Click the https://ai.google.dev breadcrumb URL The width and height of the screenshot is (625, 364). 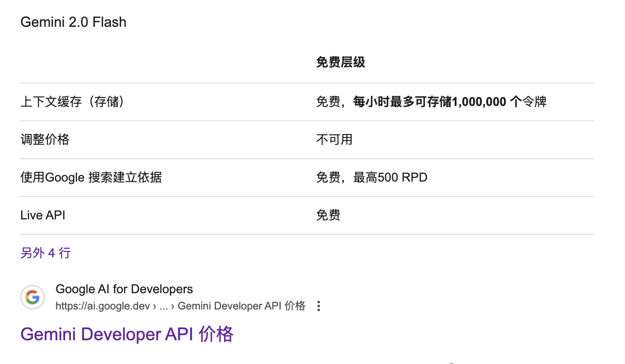[180, 306]
